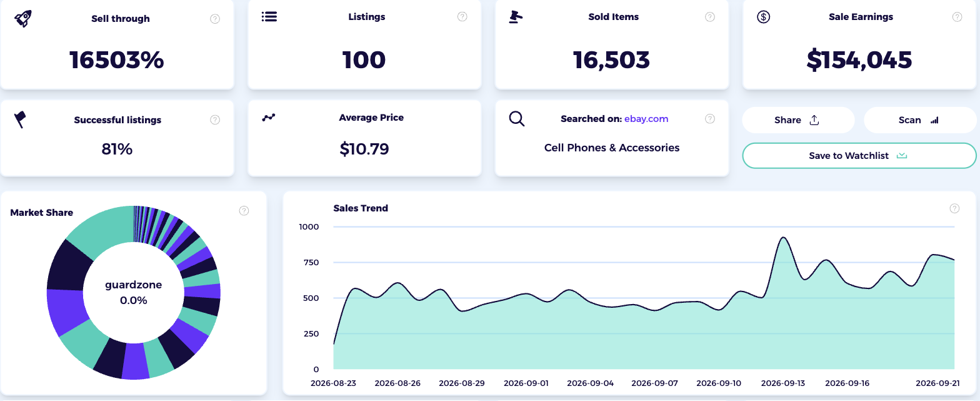This screenshot has width=980, height=401.
Task: Click the Sale Earnings value $154,045
Action: coord(859,60)
